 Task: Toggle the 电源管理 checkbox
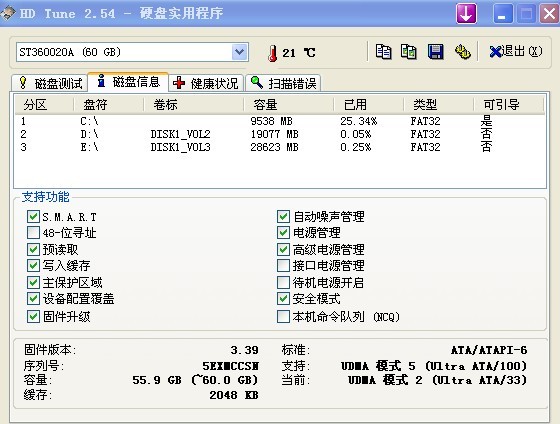point(283,233)
